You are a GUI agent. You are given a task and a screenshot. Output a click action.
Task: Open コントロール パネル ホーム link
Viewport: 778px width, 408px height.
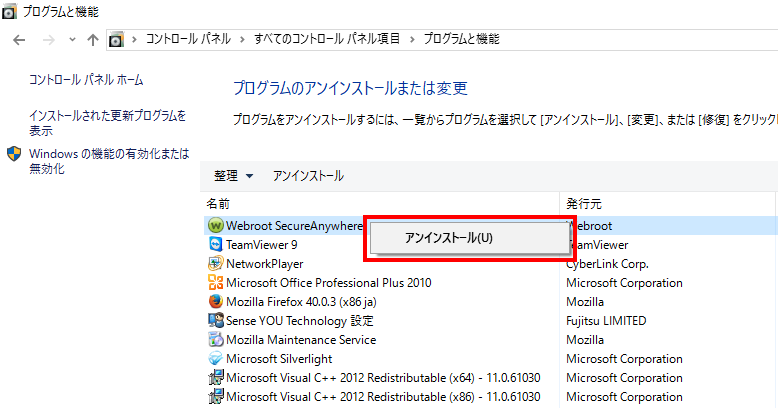[86, 80]
